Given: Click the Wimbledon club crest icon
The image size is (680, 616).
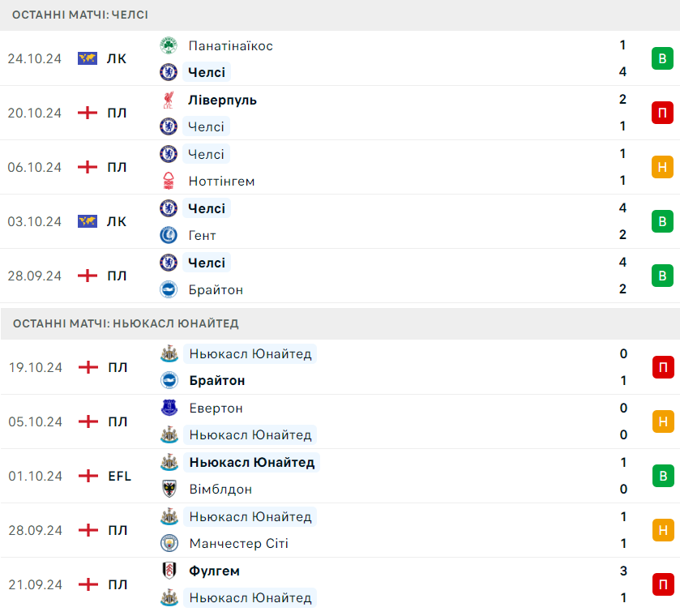Looking at the screenshot, I should (169, 489).
